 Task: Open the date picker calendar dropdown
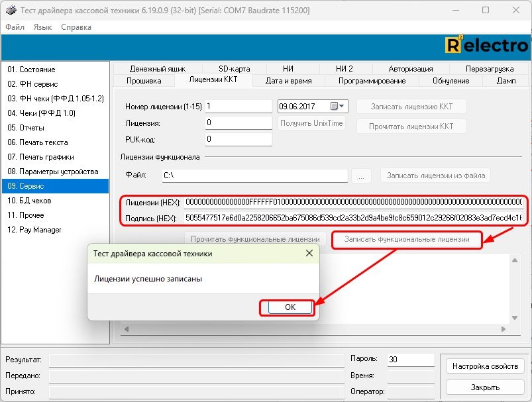343,106
